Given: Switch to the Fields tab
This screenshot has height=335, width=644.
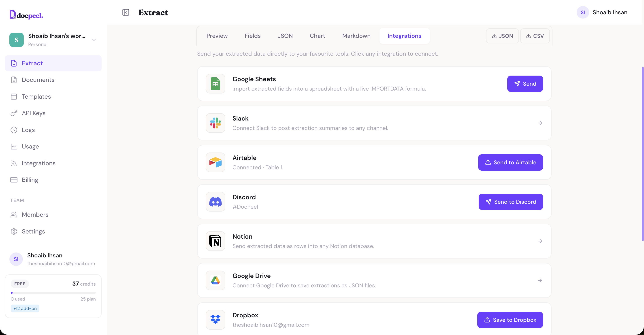Looking at the screenshot, I should tap(252, 36).
